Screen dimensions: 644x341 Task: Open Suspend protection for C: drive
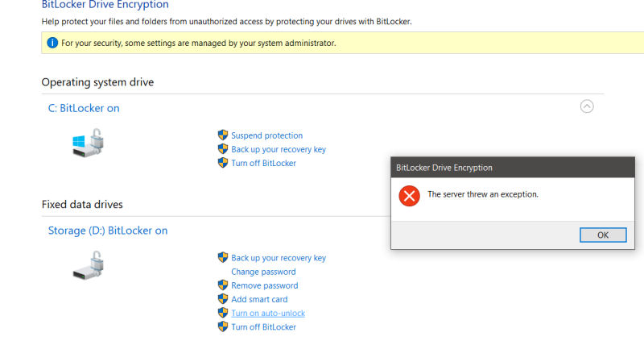pyautogui.click(x=266, y=135)
